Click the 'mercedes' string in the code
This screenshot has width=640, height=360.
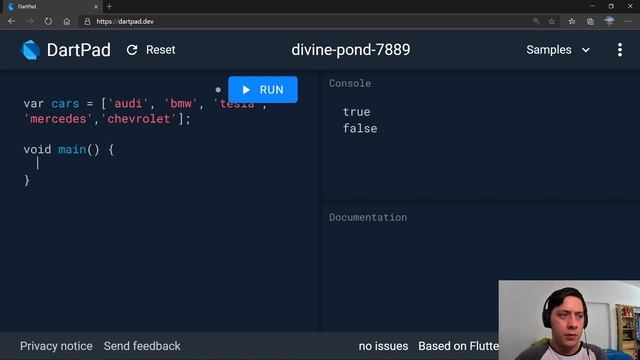(x=58, y=119)
